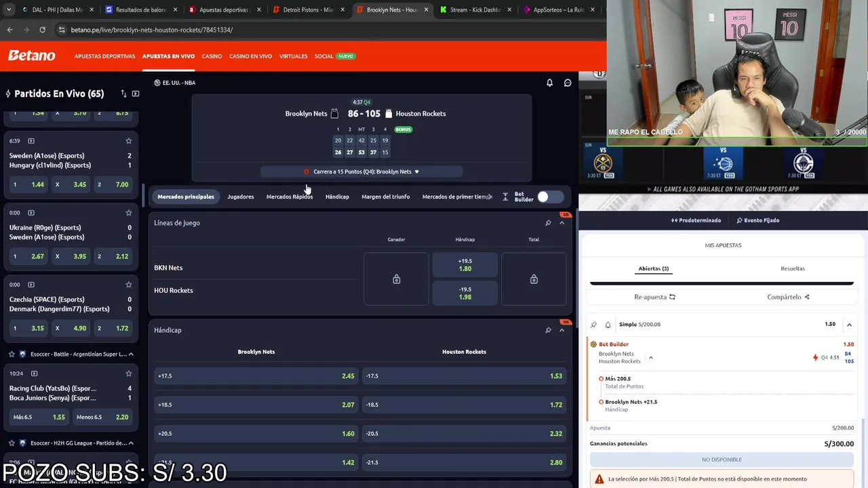Viewport: 868px width, 488px height.
Task: Click the bell icon on the Simple bet
Action: pos(608,325)
